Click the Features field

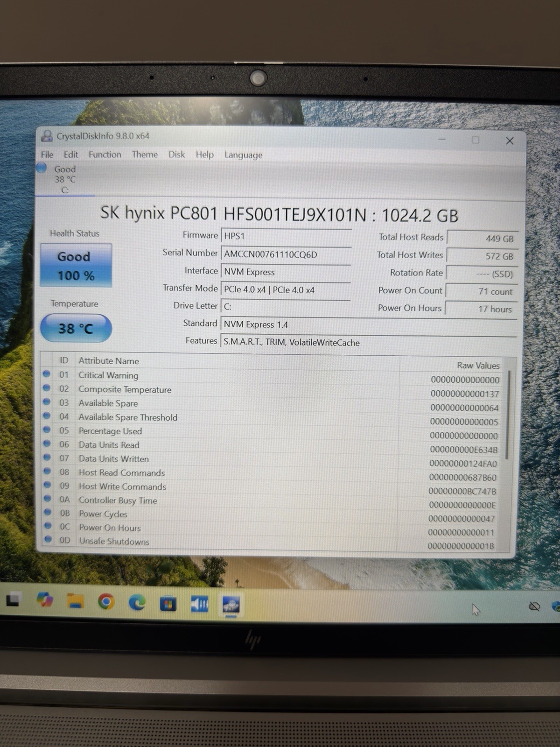tap(369, 342)
